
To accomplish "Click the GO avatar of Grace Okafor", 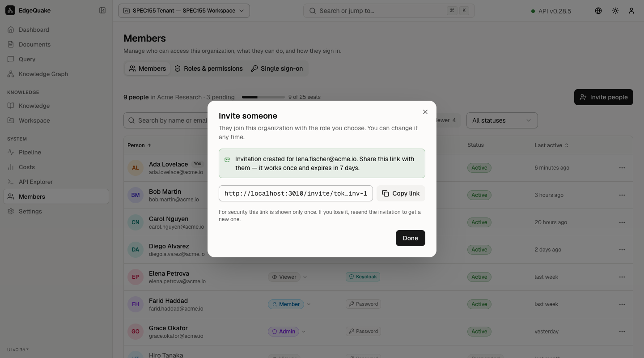I will coord(136,332).
